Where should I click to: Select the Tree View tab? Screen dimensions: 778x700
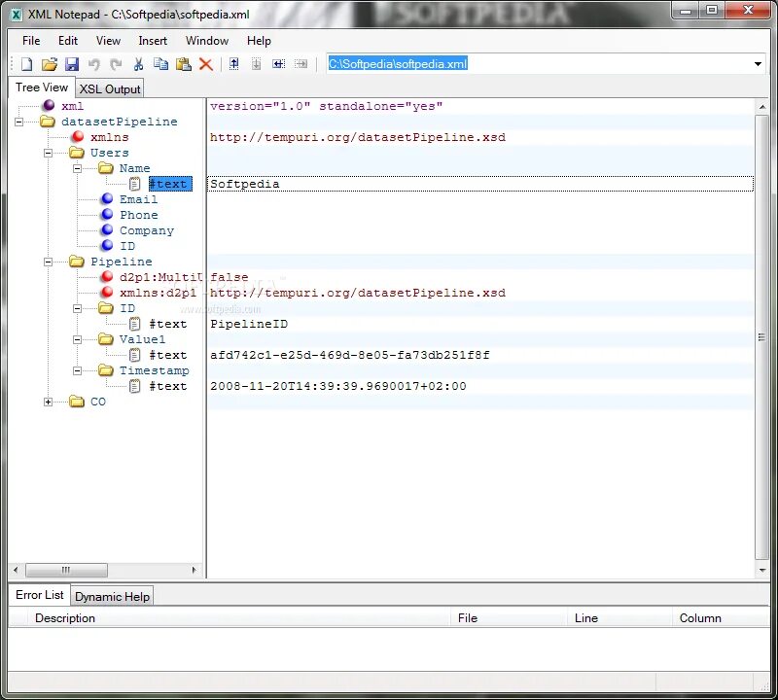click(42, 87)
